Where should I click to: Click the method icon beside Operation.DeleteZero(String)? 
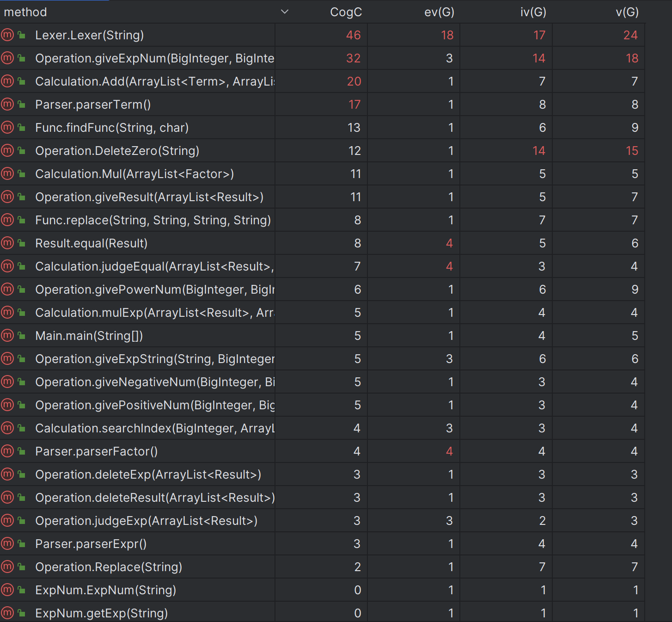coord(7,150)
